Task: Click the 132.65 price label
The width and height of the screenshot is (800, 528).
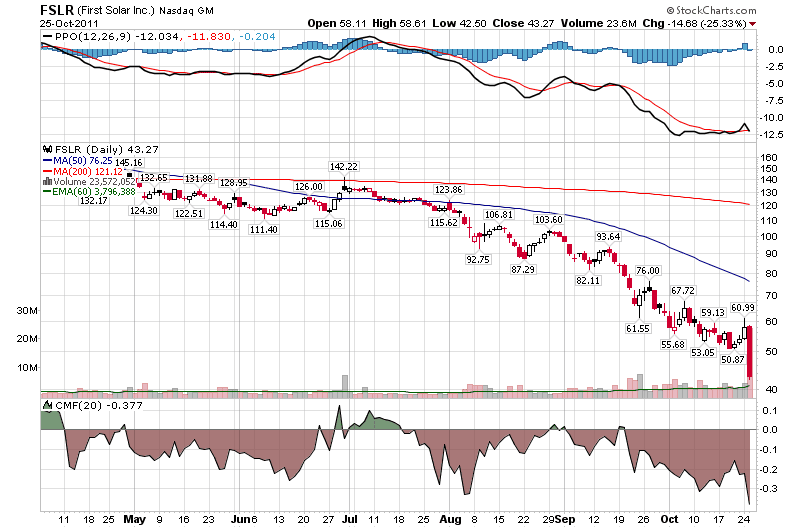Action: [x=154, y=178]
